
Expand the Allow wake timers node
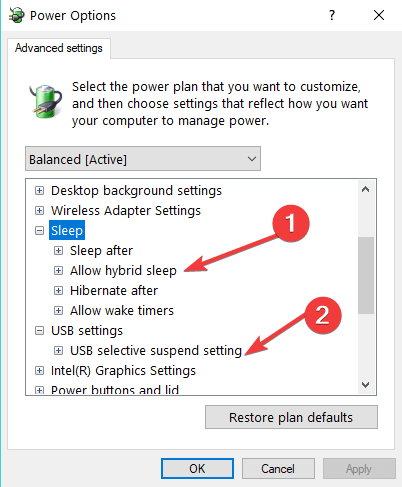[x=58, y=311]
